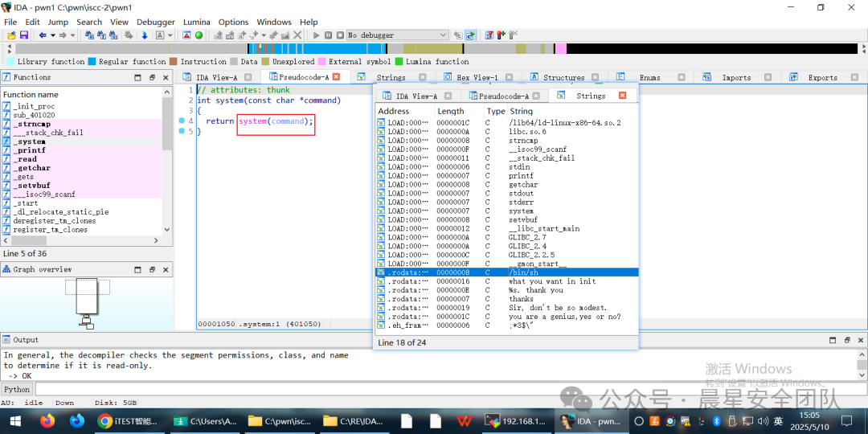Click breakpoint dot on line 5
This screenshot has width=868, height=434.
point(182,131)
